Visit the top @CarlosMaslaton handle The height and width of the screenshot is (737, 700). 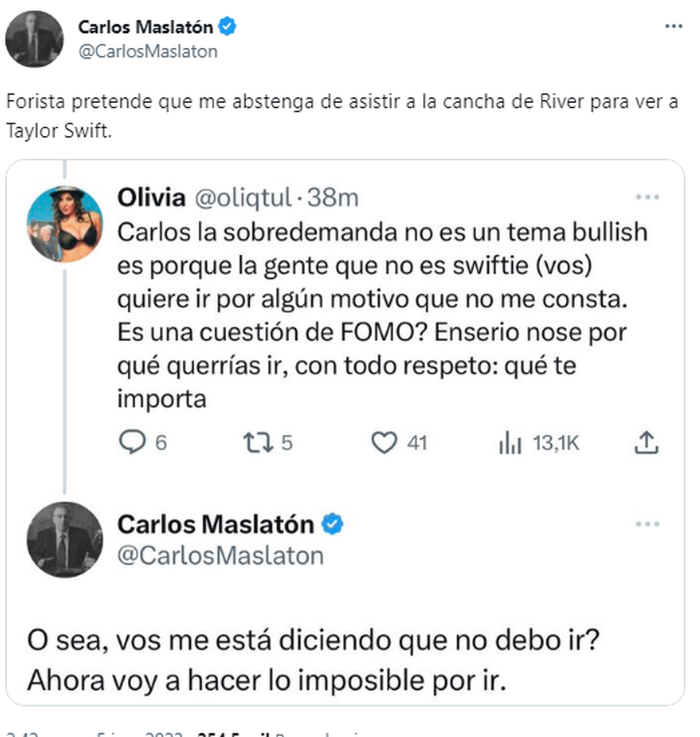coord(148,51)
